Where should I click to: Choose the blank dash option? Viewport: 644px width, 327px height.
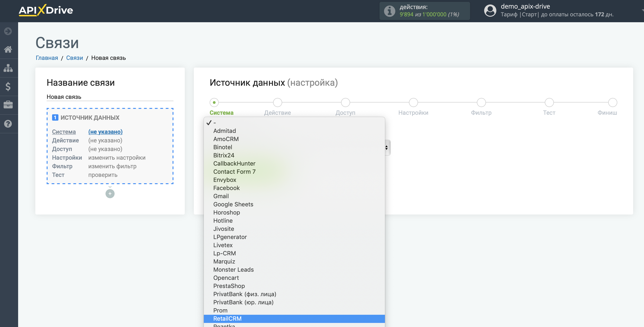[294, 123]
